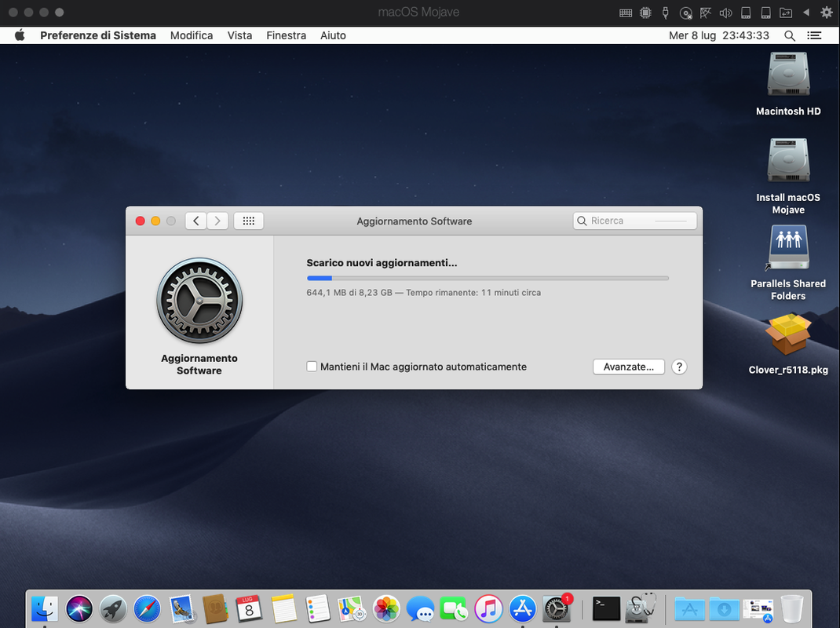Open Downloads folder stack in Dock
Screen dimensions: 840x628
tap(724, 609)
